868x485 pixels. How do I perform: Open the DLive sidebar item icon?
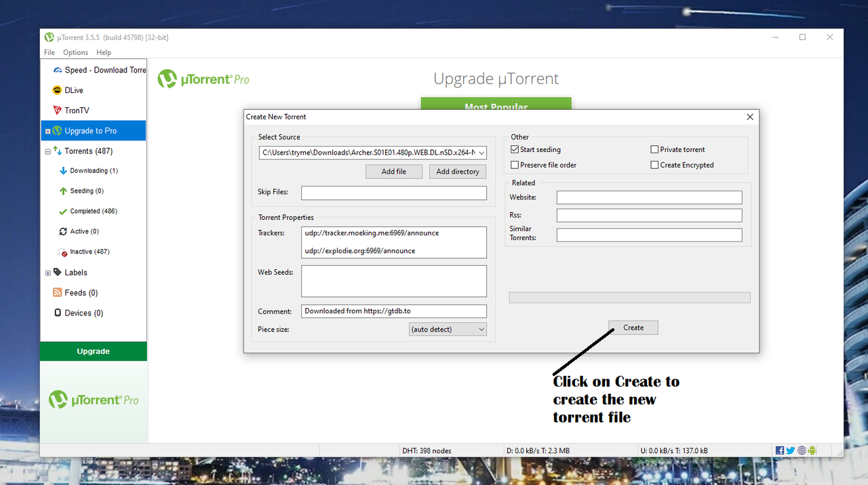pyautogui.click(x=58, y=90)
